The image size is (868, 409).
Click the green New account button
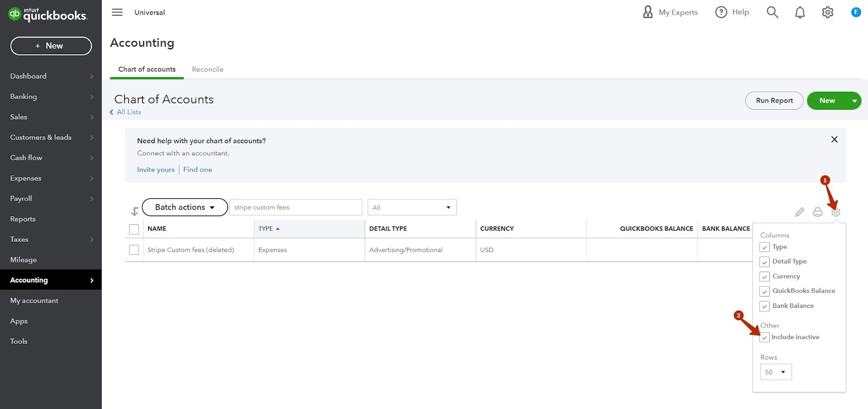(x=827, y=100)
